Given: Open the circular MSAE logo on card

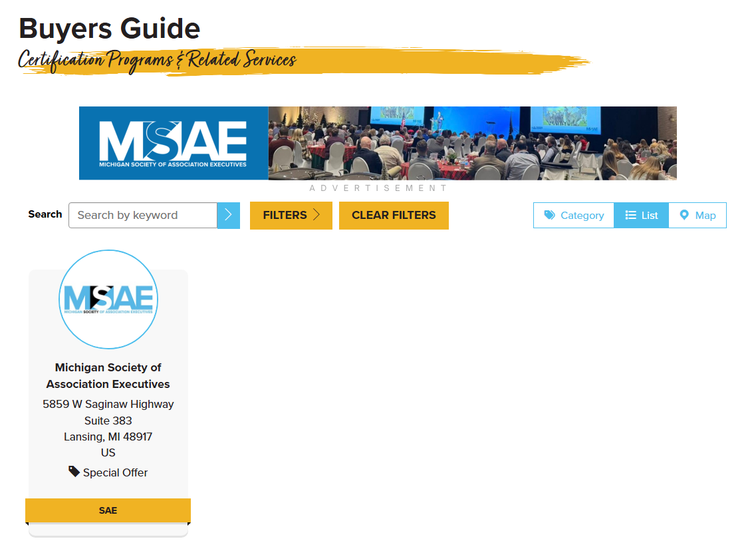Looking at the screenshot, I should click(x=108, y=299).
